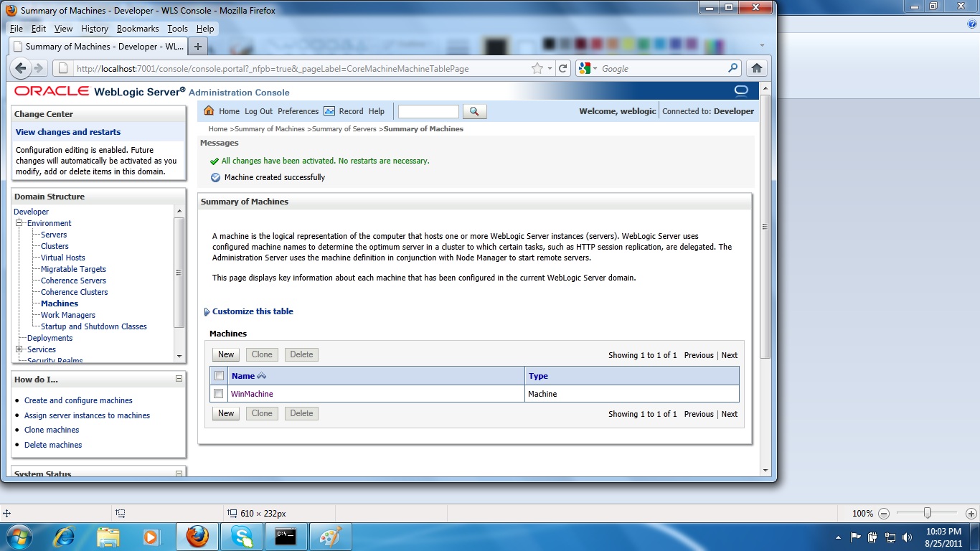Open the Command Prompt taskbar icon
This screenshot has width=980, height=551.
point(286,537)
